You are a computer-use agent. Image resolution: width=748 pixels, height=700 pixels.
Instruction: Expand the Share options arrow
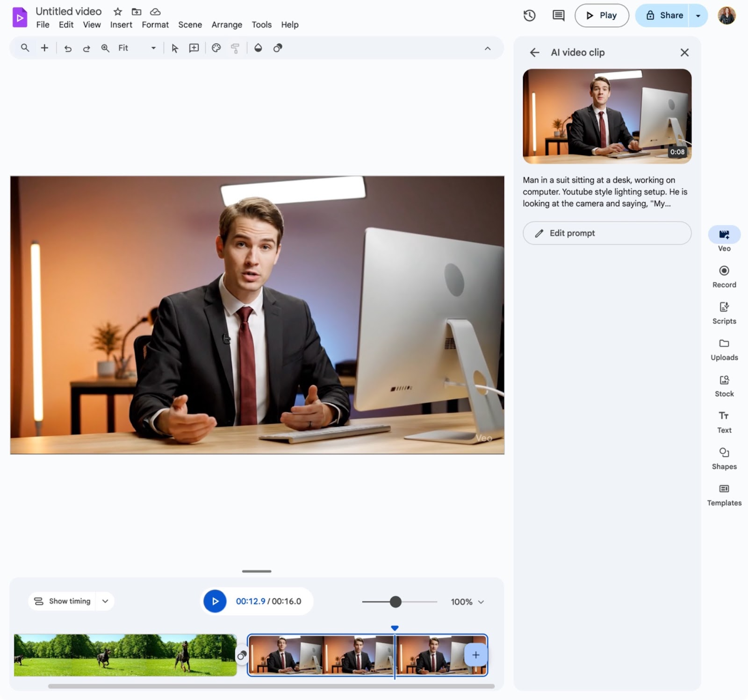[698, 15]
